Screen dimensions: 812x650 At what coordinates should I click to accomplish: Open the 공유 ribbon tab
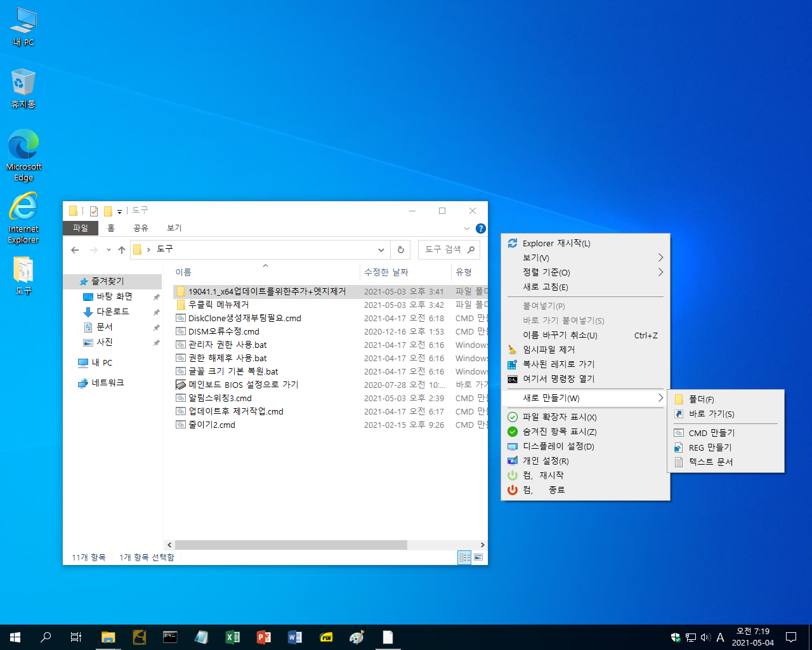(x=141, y=228)
